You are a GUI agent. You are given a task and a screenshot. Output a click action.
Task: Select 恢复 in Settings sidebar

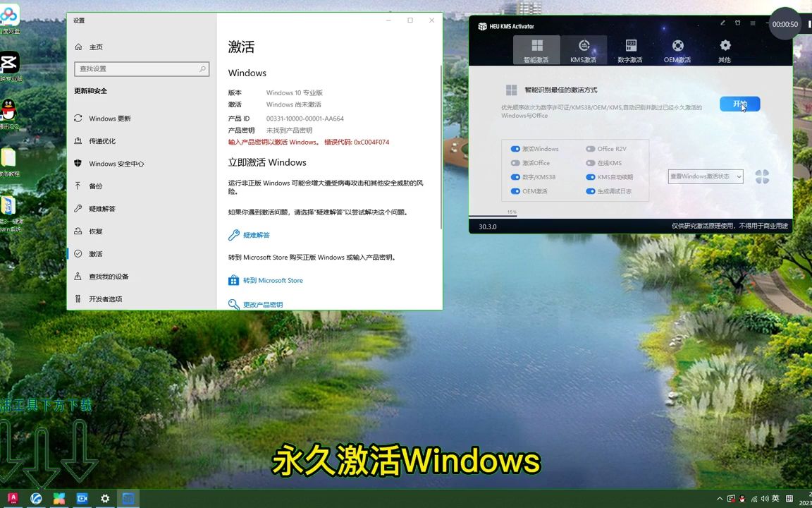(x=142, y=231)
